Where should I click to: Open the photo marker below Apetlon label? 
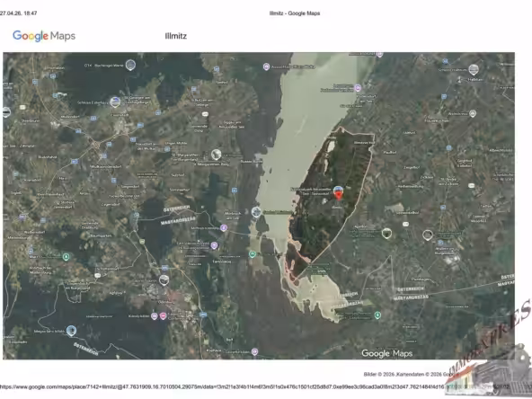click(x=386, y=234)
